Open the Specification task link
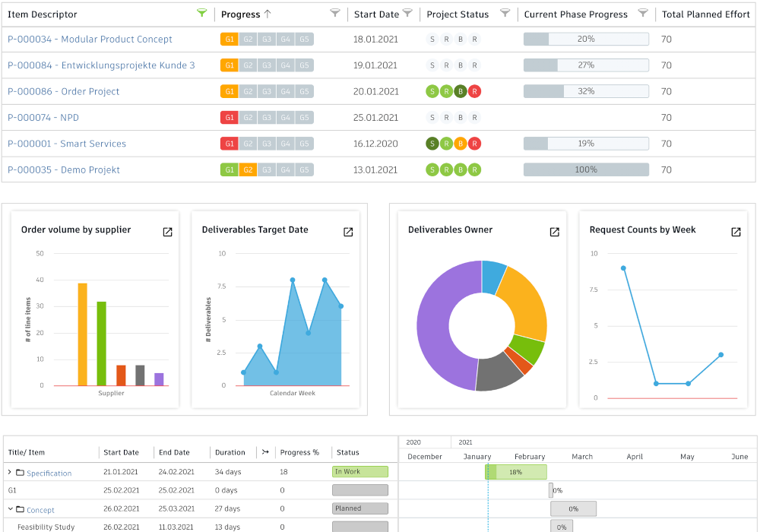Image resolution: width=760 pixels, height=532 pixels. click(49, 473)
